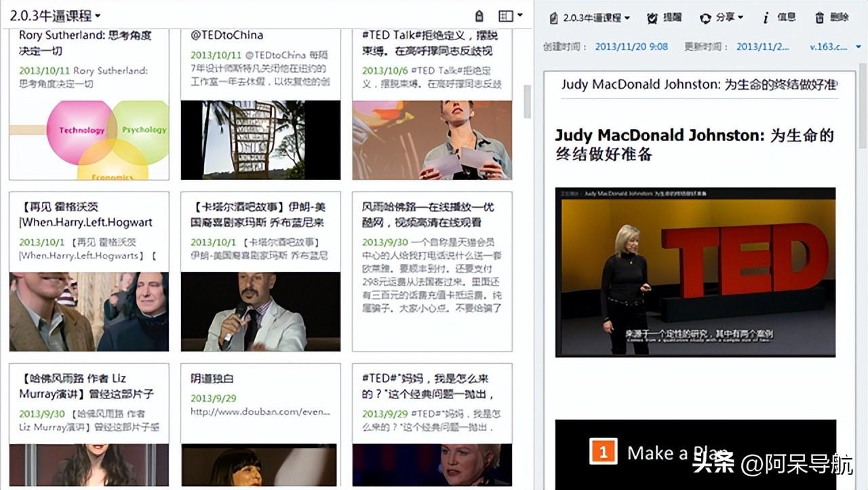Select the 风雨哈佛路—在线播放 note card
Viewport: 868px width, 490px height.
(x=432, y=271)
